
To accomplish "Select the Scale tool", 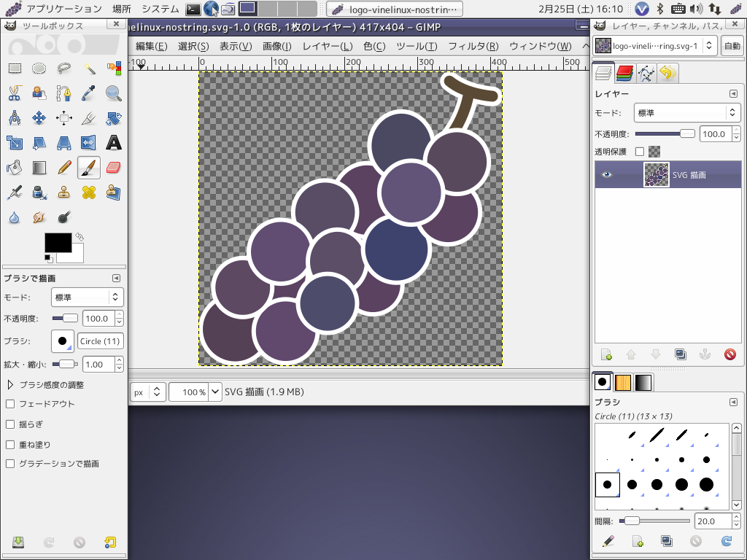I will 15,142.
